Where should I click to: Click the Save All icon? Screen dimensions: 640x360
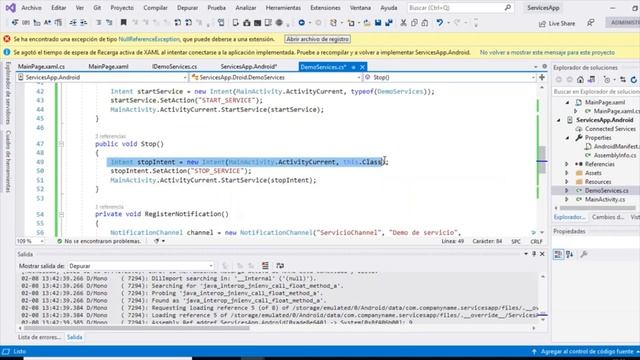click(x=389, y=23)
